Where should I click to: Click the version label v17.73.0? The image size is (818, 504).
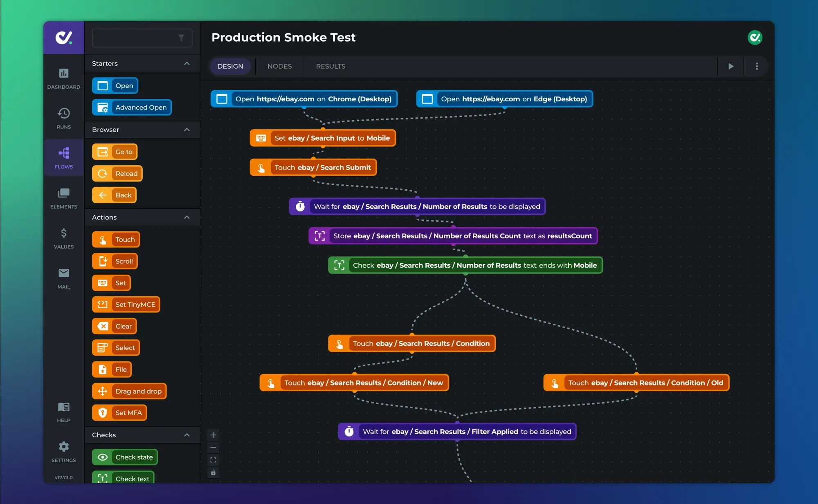(63, 477)
